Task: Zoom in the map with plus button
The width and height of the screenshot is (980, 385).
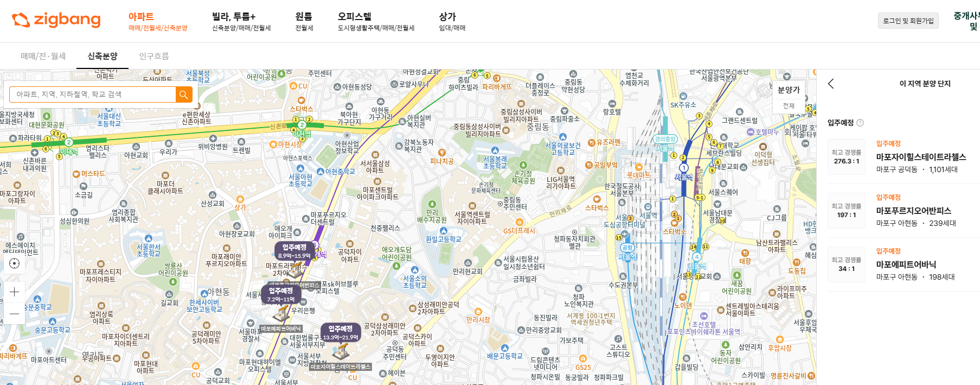Action: coord(15,292)
